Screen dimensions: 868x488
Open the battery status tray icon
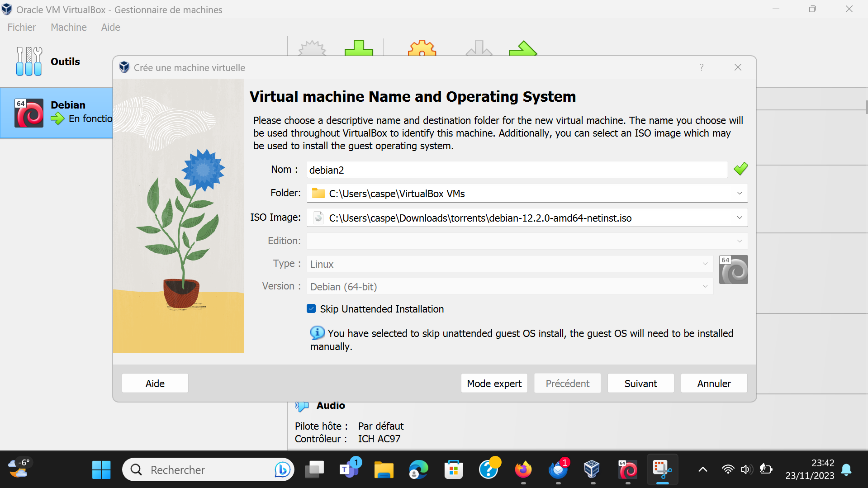pyautogui.click(x=766, y=469)
